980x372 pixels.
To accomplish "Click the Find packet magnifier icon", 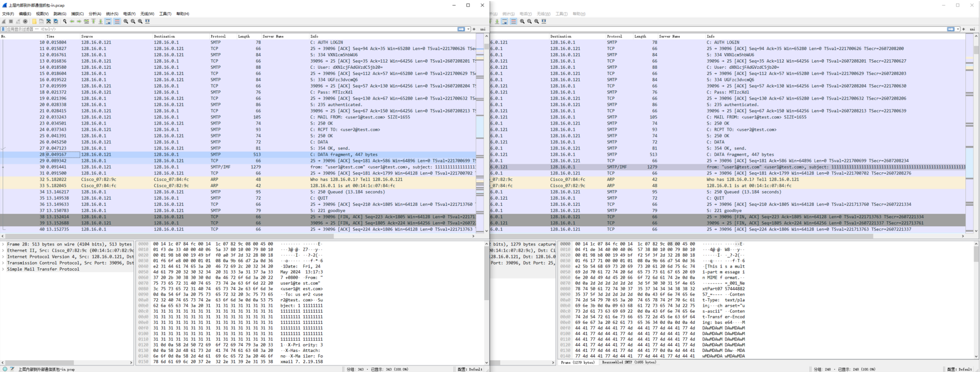I will [x=65, y=22].
